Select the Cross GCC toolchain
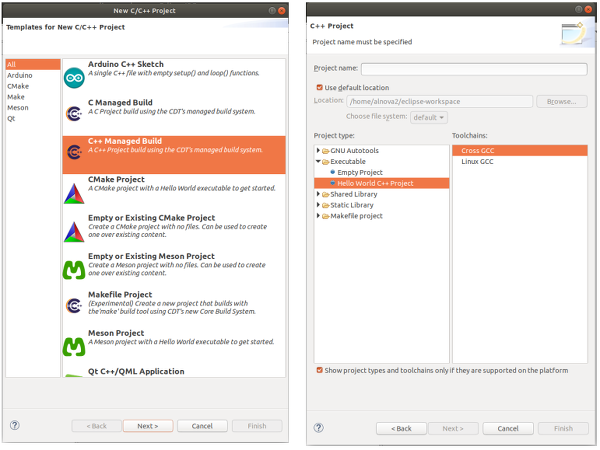Viewport: 600px width, 450px height. coord(520,150)
